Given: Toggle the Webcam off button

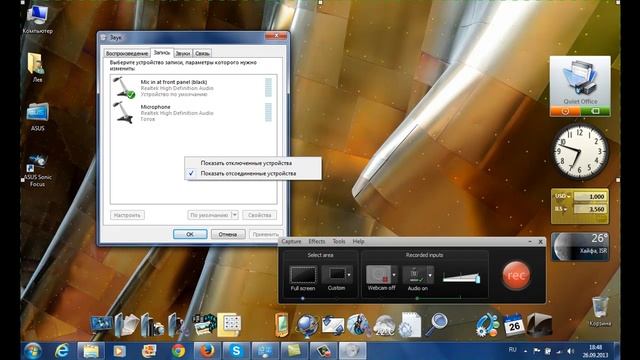Looking at the screenshot, I should [x=381, y=278].
